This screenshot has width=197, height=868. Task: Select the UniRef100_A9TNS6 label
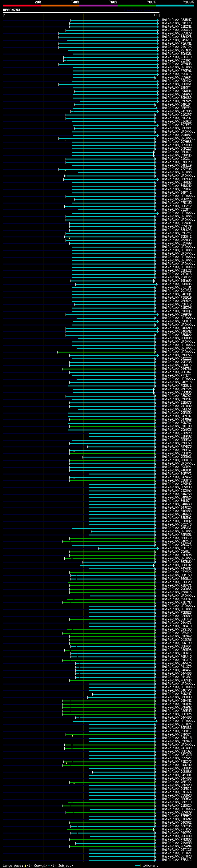[176, 50]
